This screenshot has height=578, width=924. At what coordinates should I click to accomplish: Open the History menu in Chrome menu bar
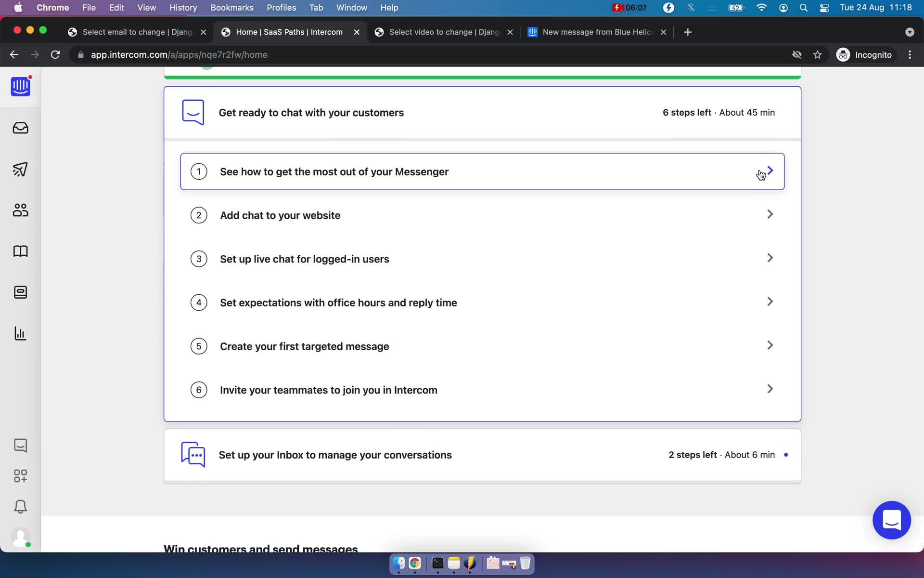pyautogui.click(x=183, y=7)
